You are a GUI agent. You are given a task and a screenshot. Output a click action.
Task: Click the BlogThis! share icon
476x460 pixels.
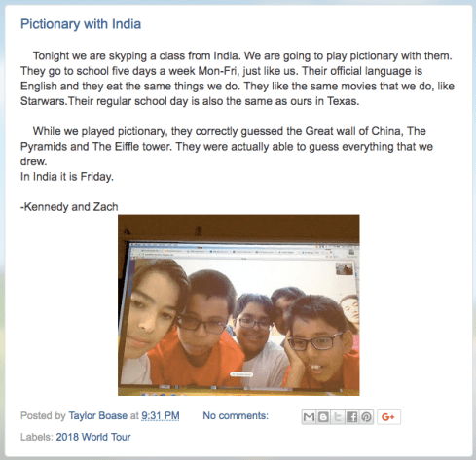pyautogui.click(x=323, y=417)
